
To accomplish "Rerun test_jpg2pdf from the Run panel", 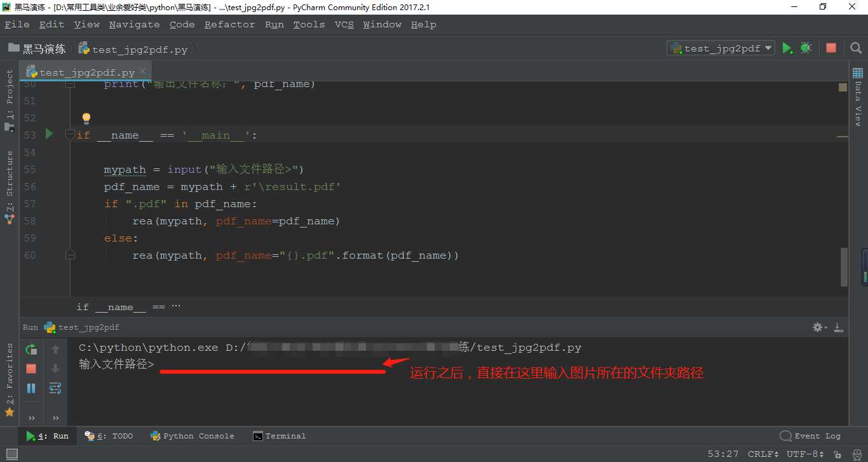I will 31,349.
